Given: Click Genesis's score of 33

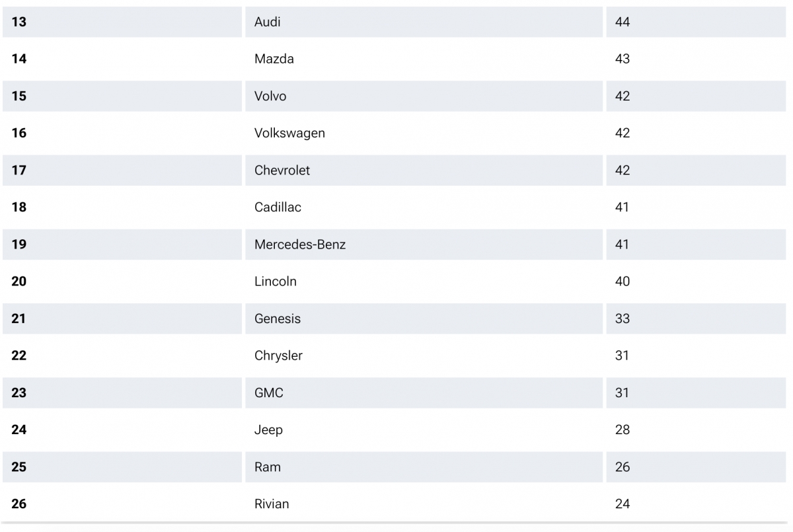Looking at the screenshot, I should (623, 319).
